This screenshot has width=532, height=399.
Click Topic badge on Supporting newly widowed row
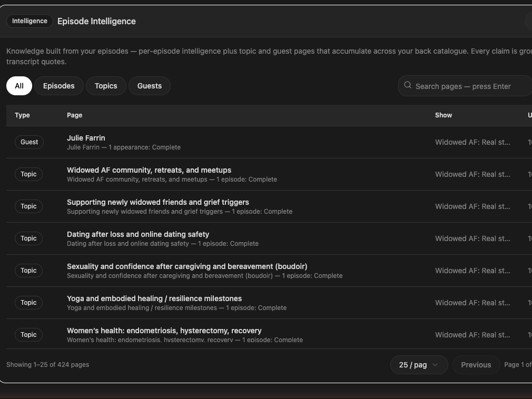[x=28, y=206]
